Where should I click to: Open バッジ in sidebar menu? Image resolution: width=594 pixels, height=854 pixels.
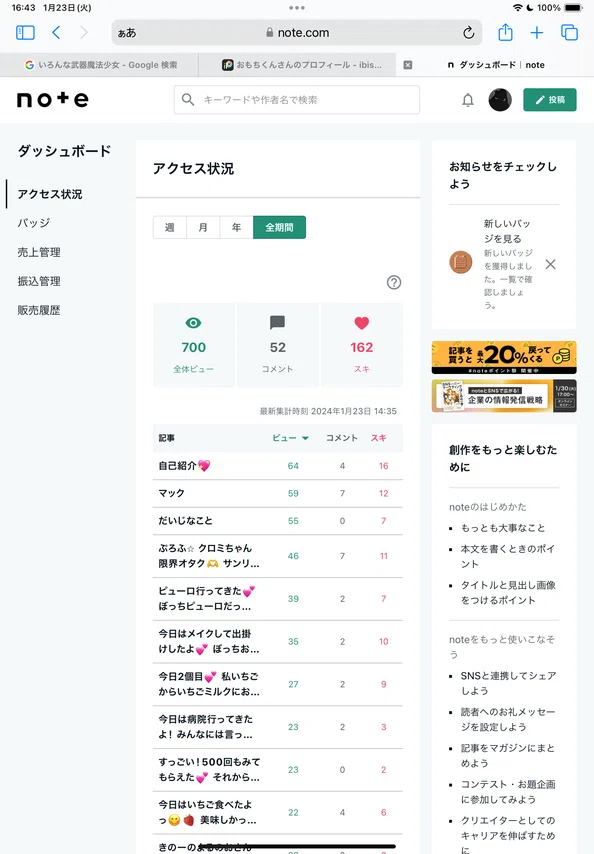click(34, 223)
